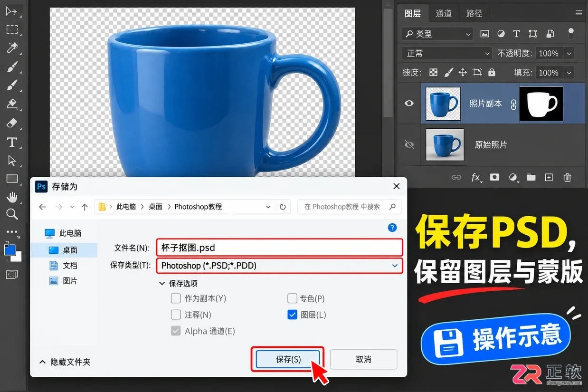Switch to the 路径 tab
This screenshot has height=392, width=588.
[474, 13]
